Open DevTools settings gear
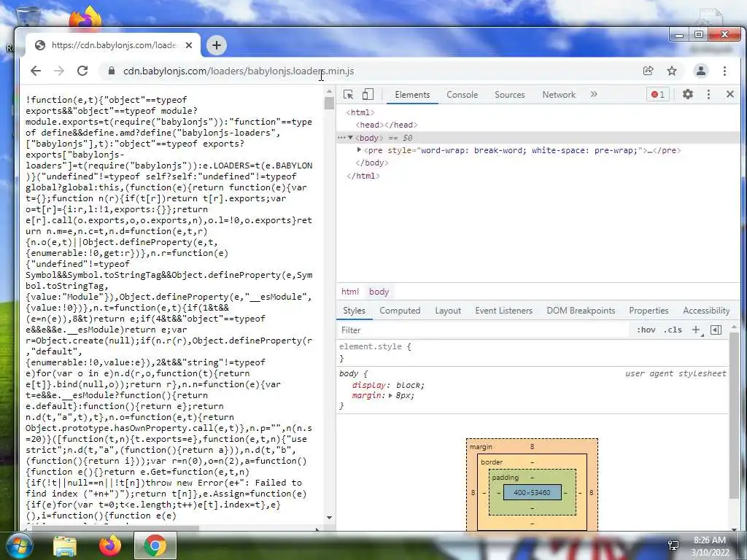The width and height of the screenshot is (747, 560). pos(687,94)
